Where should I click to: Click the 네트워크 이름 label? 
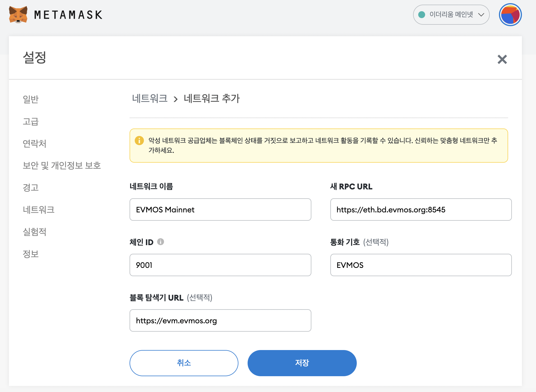[151, 187]
